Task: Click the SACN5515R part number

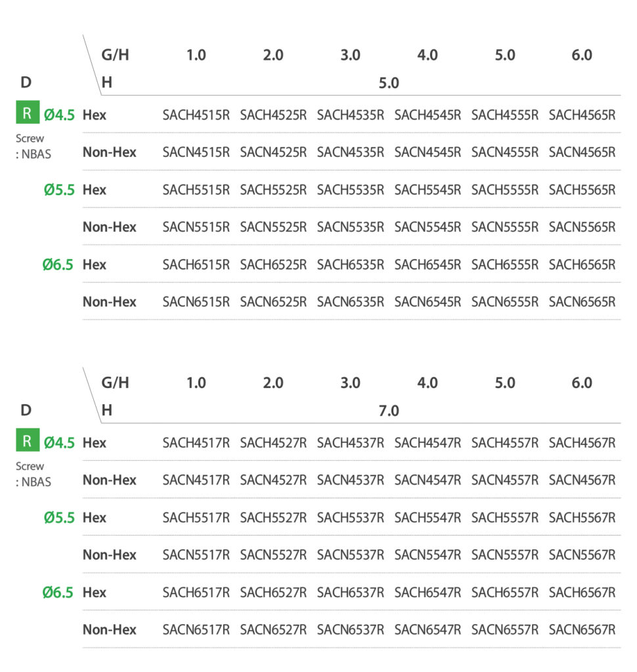Action: tap(196, 227)
